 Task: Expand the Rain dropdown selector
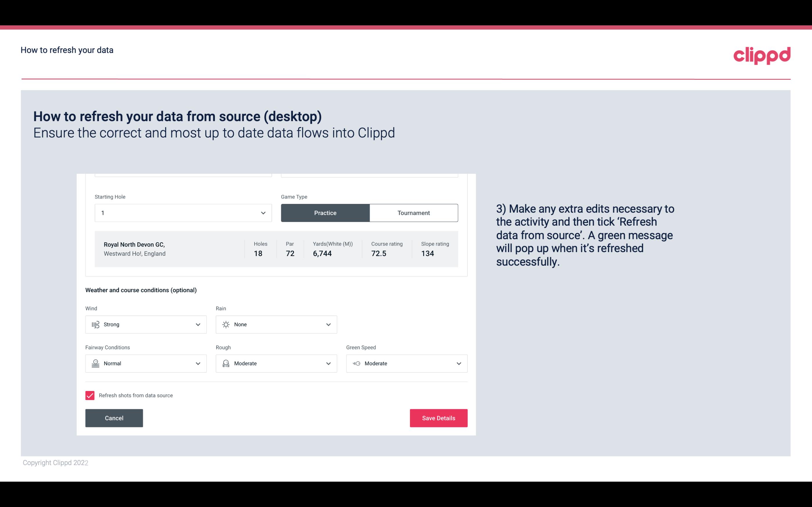coord(328,324)
